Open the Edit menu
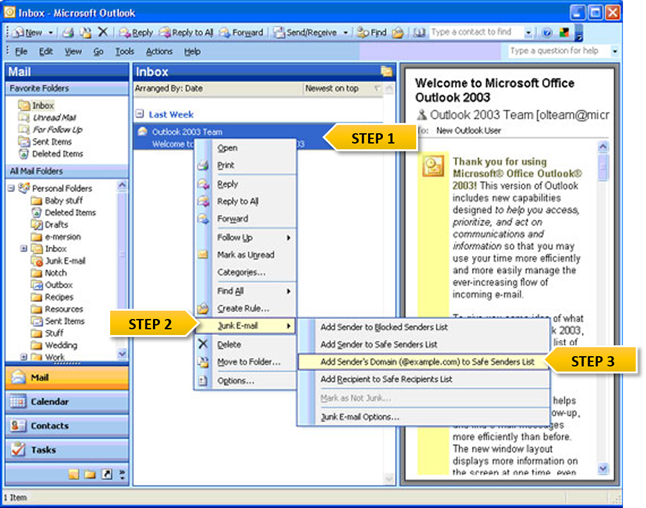This screenshot has width=646, height=508. (46, 52)
